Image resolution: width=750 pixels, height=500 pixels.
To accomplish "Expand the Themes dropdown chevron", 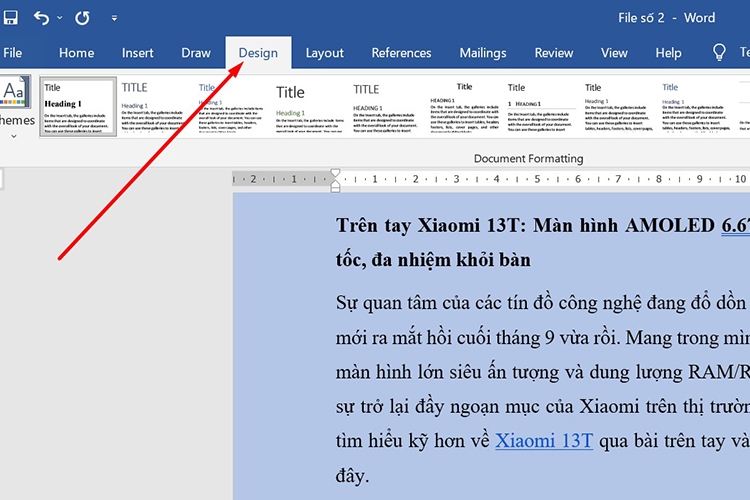I will click(x=14, y=136).
